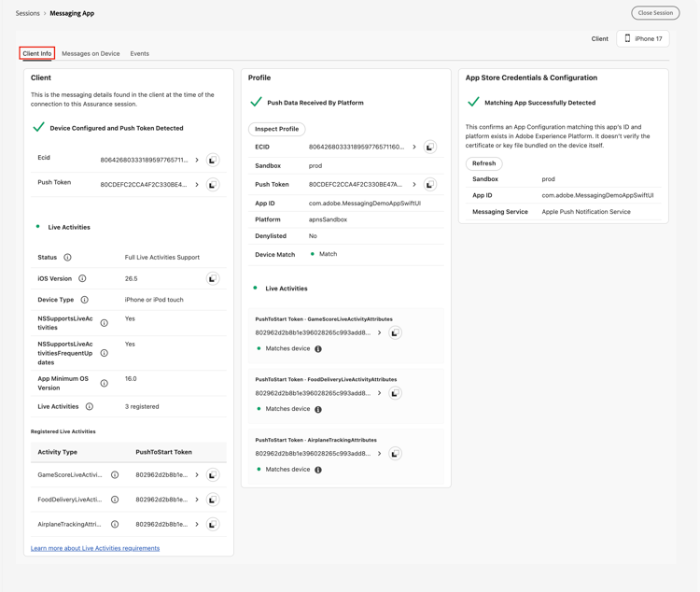The image size is (700, 592).
Task: Open Learn more about Live Activities requirements
Action: 95,548
